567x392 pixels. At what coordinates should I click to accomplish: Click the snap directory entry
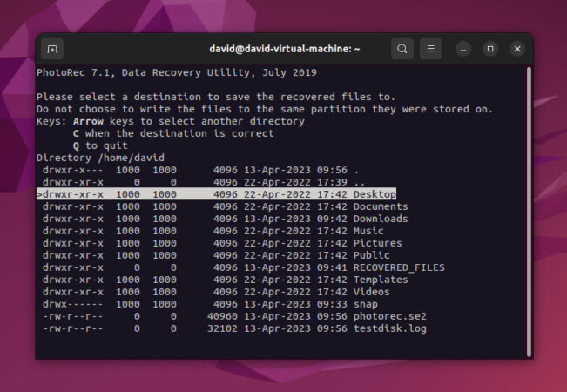(365, 304)
